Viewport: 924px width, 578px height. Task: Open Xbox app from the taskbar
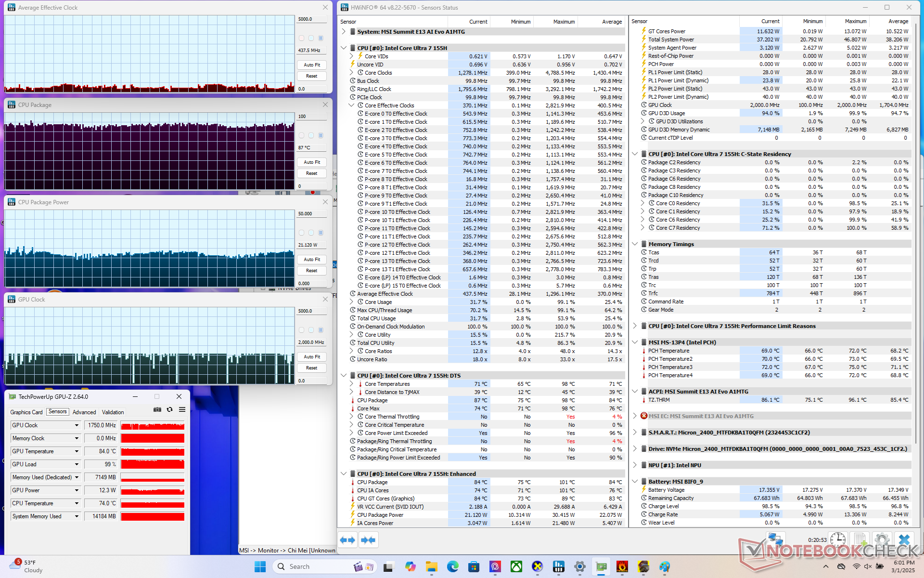(x=516, y=566)
